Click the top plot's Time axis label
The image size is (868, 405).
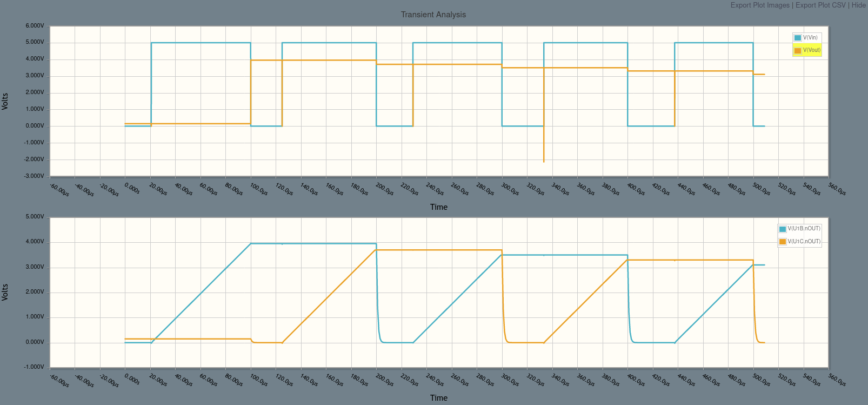click(439, 207)
